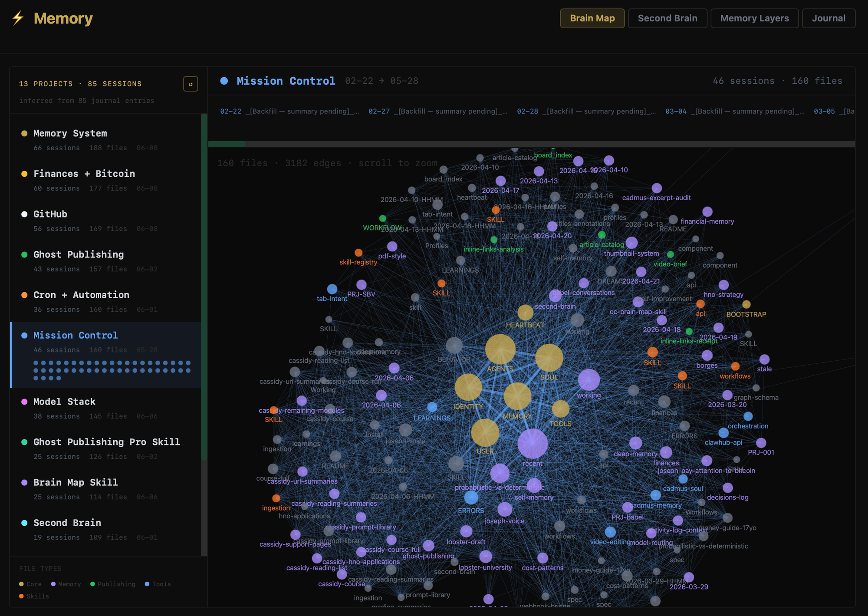The width and height of the screenshot is (868, 616).
Task: Click the blue tab-intent tool node
Action: pos(332,289)
